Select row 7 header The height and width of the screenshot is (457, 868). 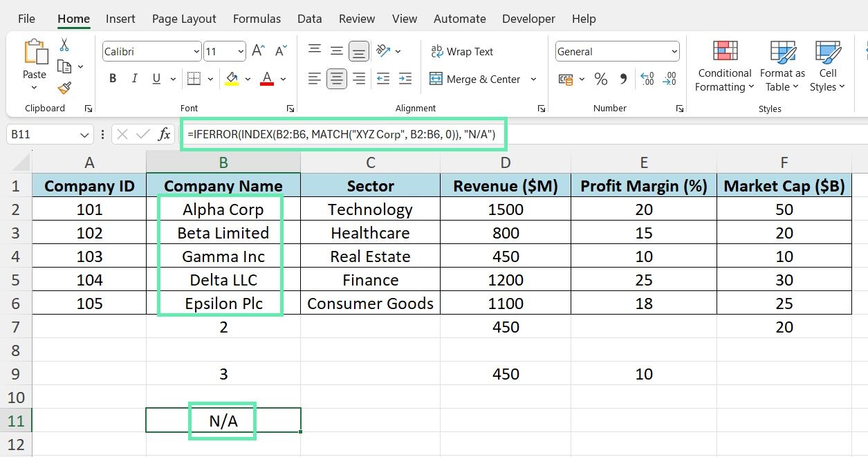(x=16, y=326)
